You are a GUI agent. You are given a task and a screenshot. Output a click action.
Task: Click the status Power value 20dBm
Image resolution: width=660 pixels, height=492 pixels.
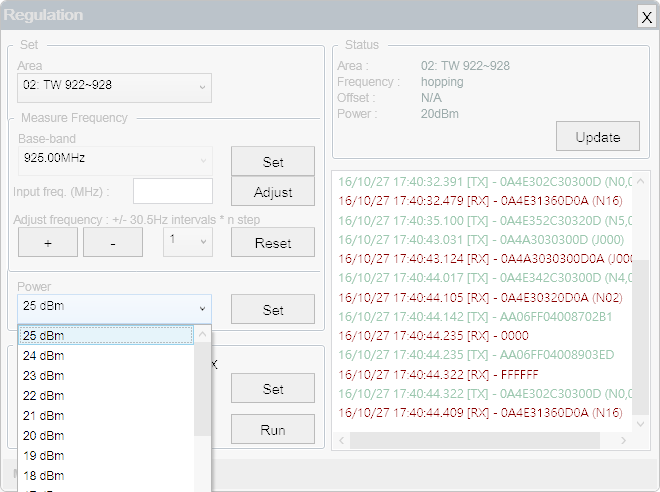[x=439, y=114]
